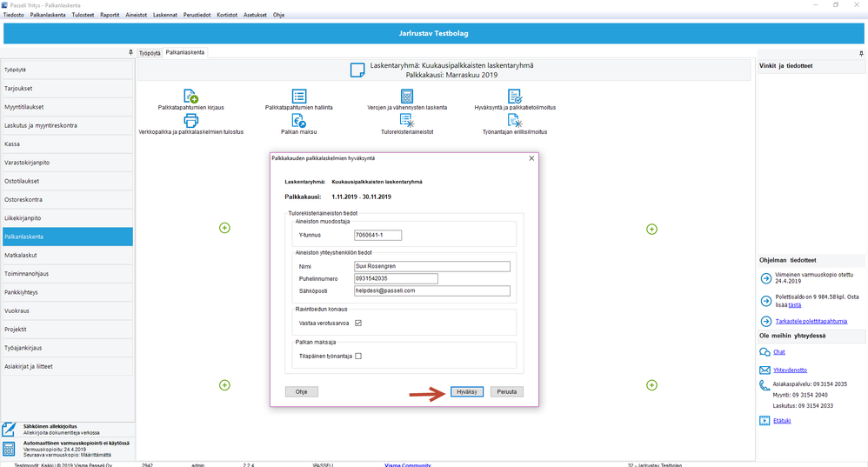Click the tästä link
The image size is (868, 467).
[x=794, y=305]
